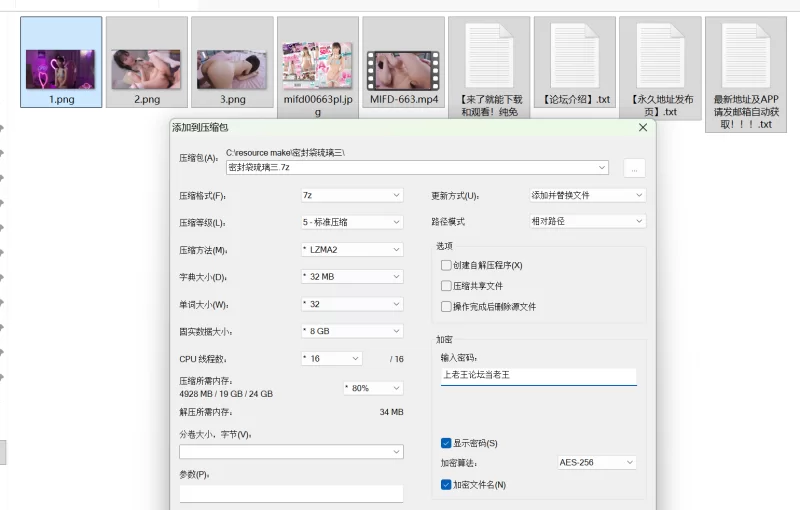Open the 压缩格式 7z dropdown
This screenshot has height=510, width=800.
(352, 195)
